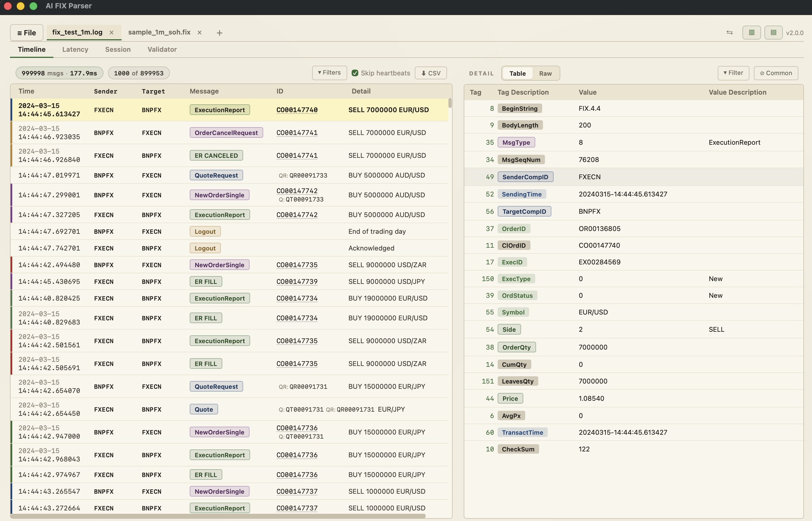Open the Validator tab

click(x=162, y=49)
